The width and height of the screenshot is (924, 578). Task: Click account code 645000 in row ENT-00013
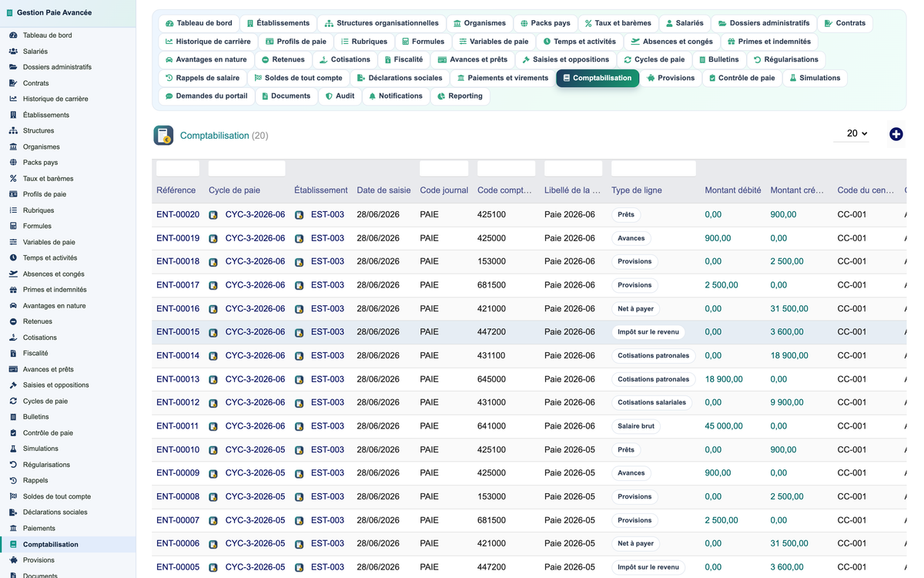click(x=491, y=379)
